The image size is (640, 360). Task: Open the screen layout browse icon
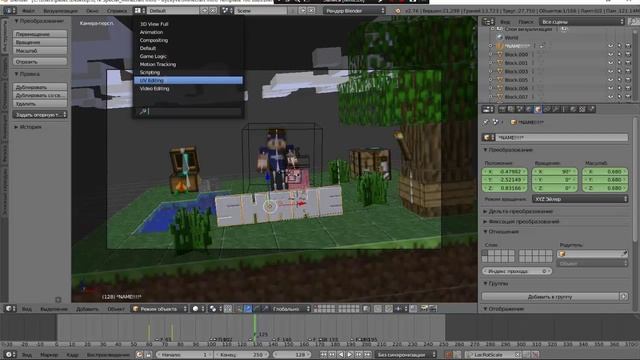coord(139,11)
